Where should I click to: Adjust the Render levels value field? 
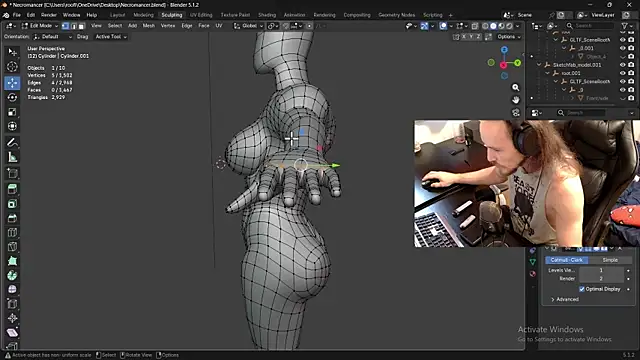(601, 278)
